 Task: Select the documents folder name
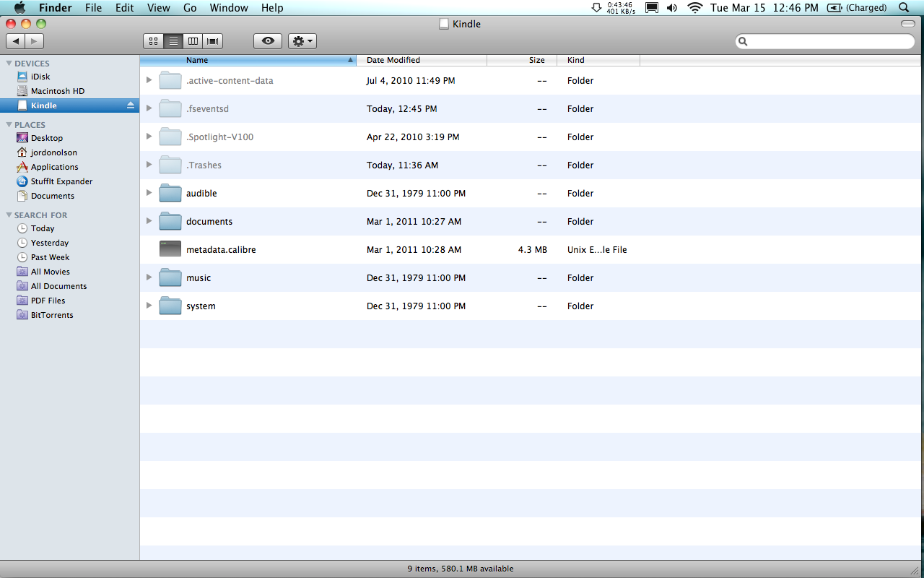(209, 221)
